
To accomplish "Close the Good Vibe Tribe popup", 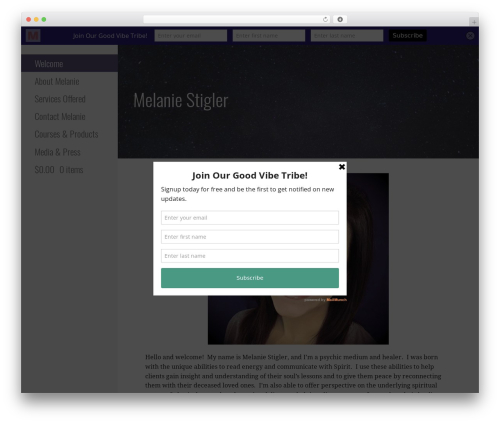I will tap(342, 167).
